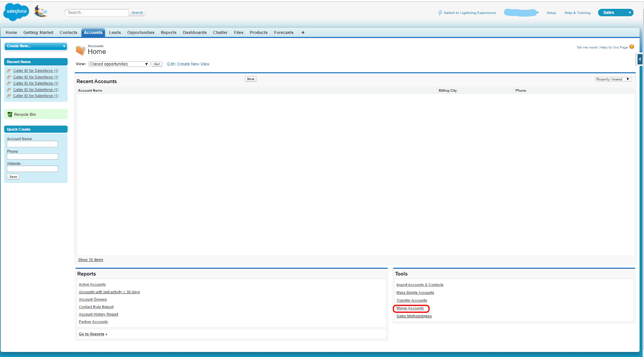This screenshot has width=644, height=357.
Task: Collapse the sidebar with the arrow handle
Action: [x=640, y=59]
